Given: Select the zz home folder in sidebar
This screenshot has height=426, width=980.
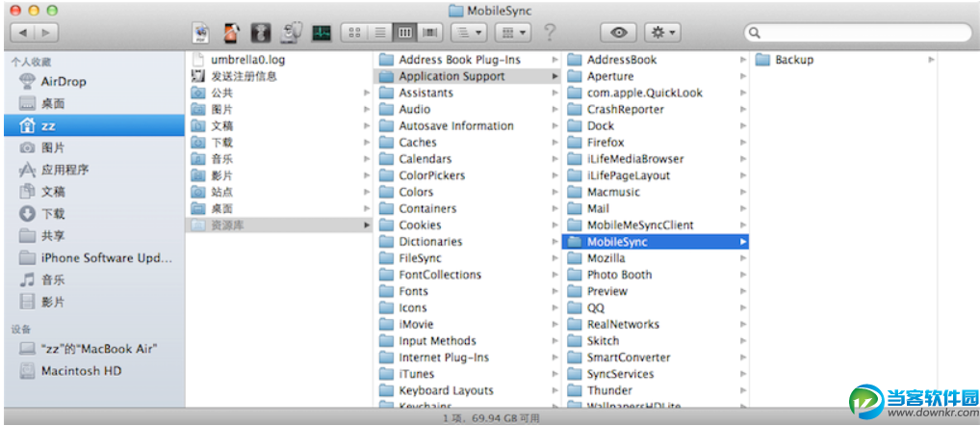Looking at the screenshot, I should (x=94, y=125).
